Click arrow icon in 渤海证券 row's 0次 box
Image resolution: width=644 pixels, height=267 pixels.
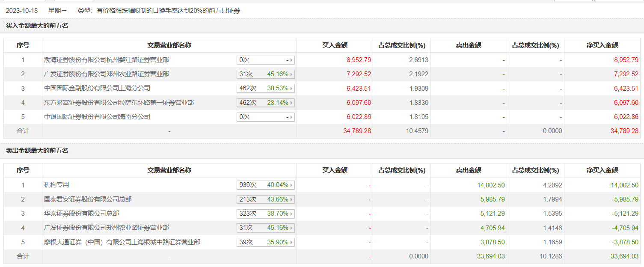[x=292, y=60]
